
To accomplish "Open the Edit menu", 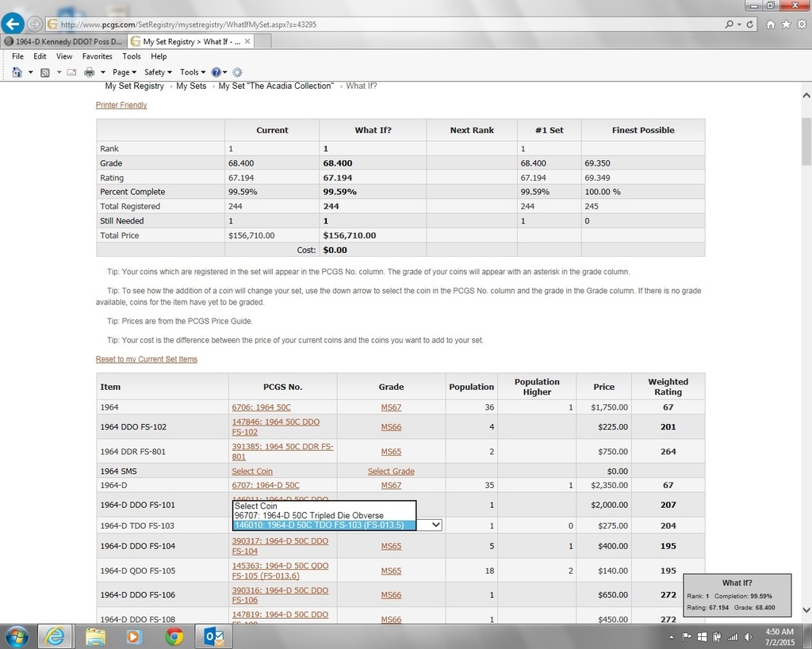I will 40,56.
